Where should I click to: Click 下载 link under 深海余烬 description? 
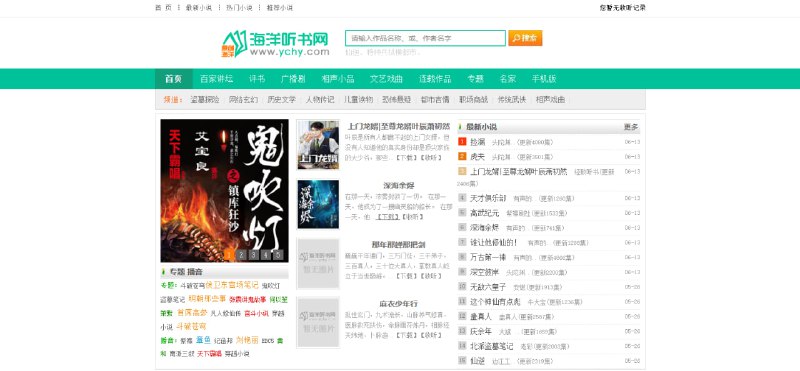387,217
